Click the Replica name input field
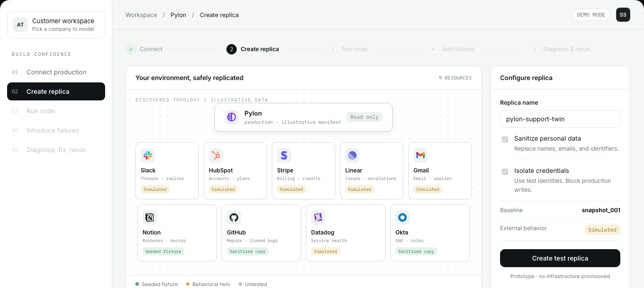Viewport: 644px width, 288px height. pos(560,119)
